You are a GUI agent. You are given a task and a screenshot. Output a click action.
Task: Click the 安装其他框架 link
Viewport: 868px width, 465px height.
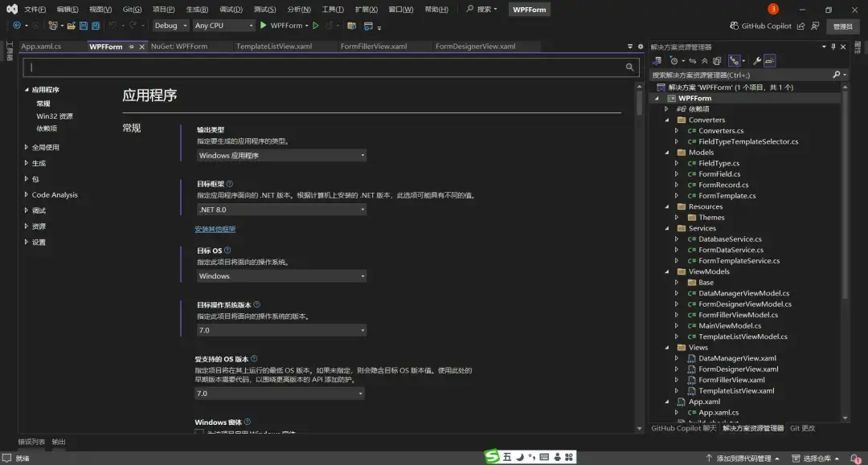click(x=215, y=229)
